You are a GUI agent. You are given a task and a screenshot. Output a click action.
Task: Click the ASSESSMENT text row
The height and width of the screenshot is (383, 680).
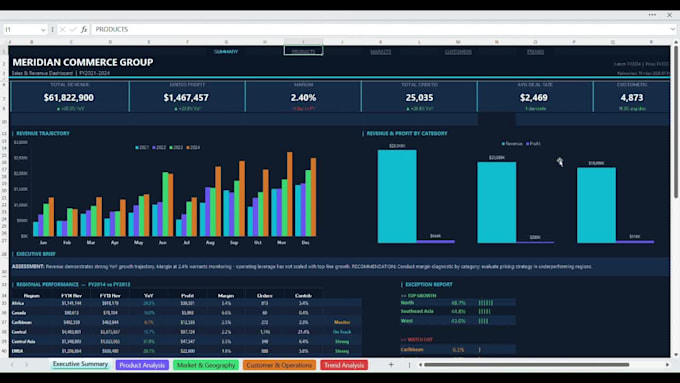point(340,267)
